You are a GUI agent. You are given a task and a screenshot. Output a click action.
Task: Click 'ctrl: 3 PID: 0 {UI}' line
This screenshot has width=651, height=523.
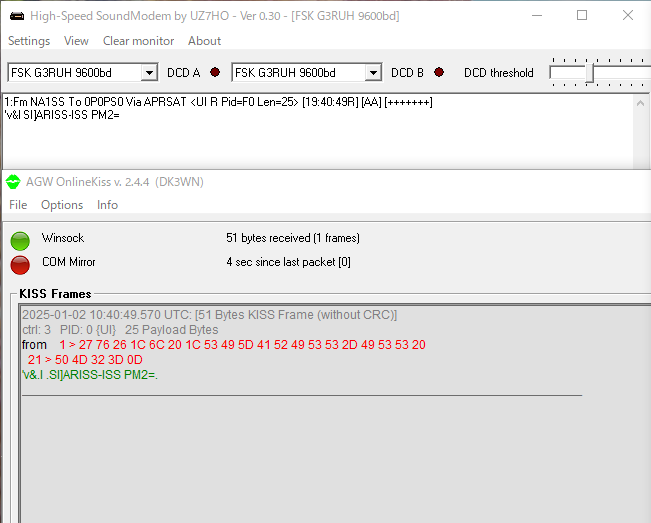[x=120, y=330]
